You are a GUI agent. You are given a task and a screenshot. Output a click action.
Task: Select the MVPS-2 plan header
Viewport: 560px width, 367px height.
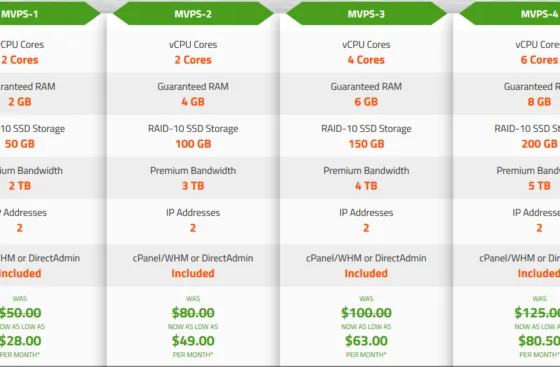tap(193, 14)
